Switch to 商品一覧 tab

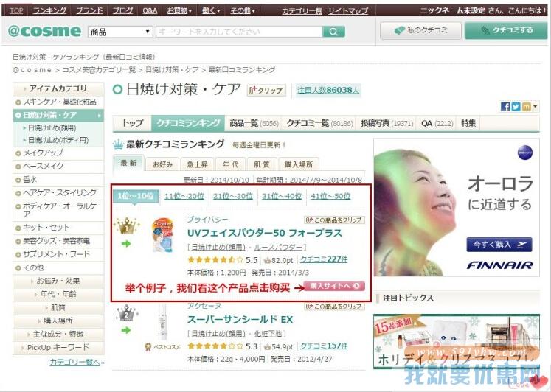pos(253,123)
